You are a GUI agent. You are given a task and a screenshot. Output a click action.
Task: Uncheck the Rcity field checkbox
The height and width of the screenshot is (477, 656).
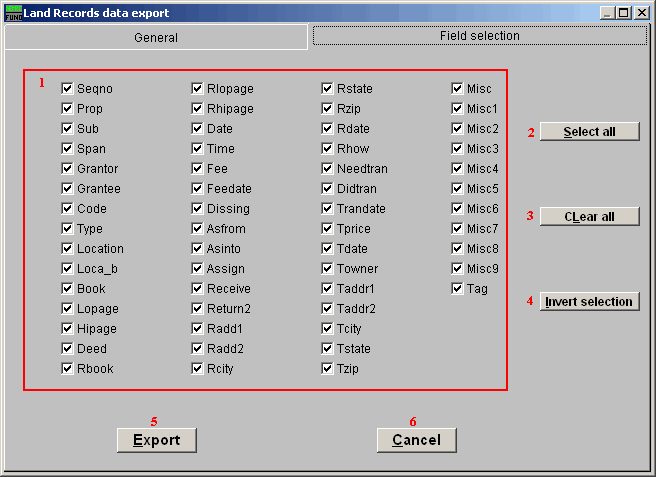197,369
